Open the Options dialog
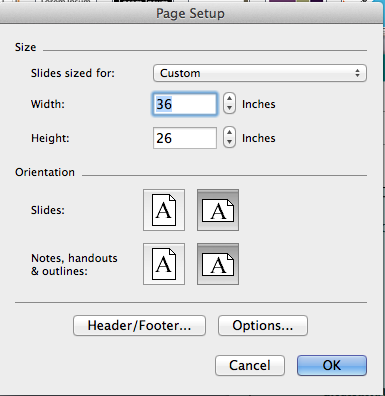 pos(263,325)
